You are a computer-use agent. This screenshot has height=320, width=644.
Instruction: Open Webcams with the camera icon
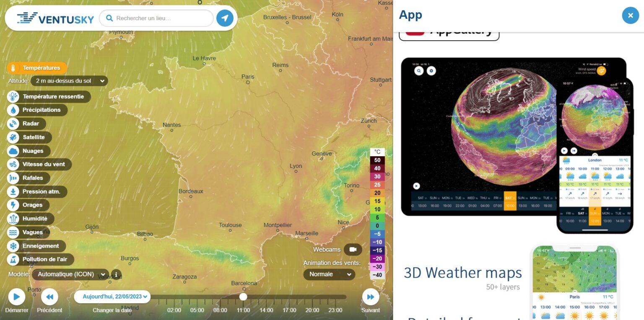[x=353, y=250]
